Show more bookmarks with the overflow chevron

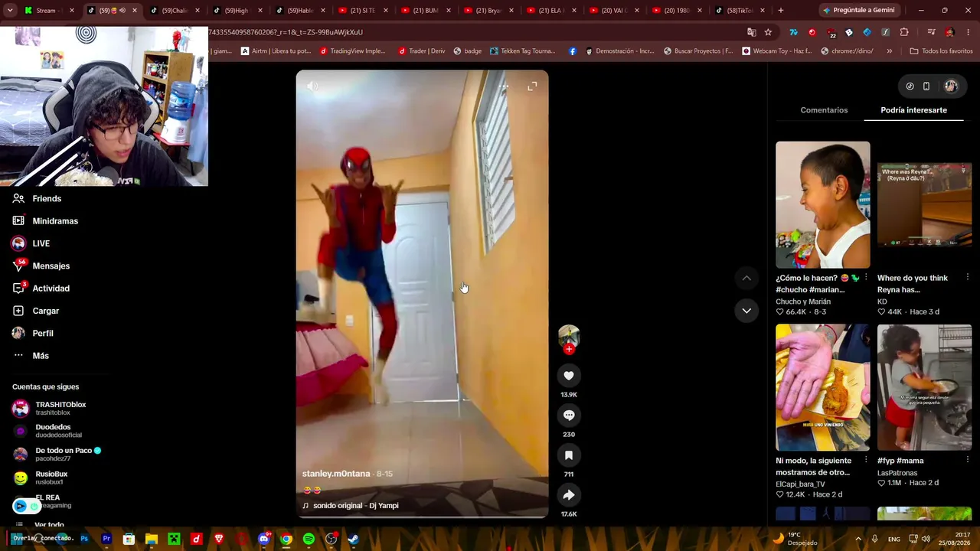click(x=889, y=51)
